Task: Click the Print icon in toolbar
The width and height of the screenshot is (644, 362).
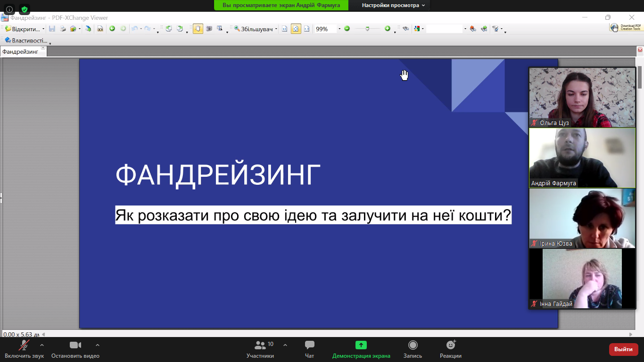Action: point(63,29)
